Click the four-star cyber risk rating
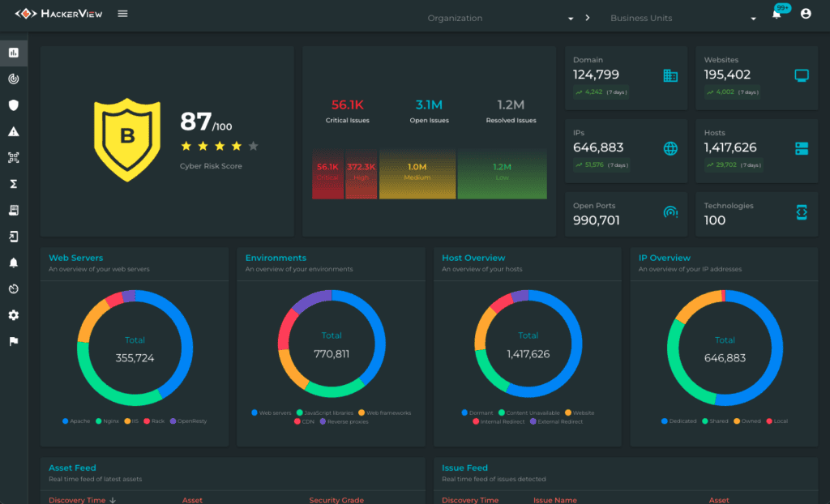This screenshot has height=504, width=830. pyautogui.click(x=219, y=146)
